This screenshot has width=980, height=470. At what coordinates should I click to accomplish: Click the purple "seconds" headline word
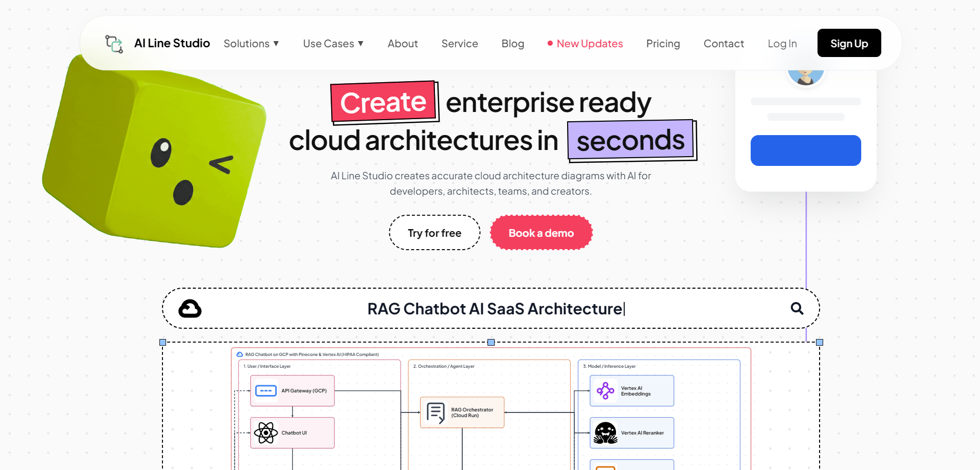click(x=631, y=140)
